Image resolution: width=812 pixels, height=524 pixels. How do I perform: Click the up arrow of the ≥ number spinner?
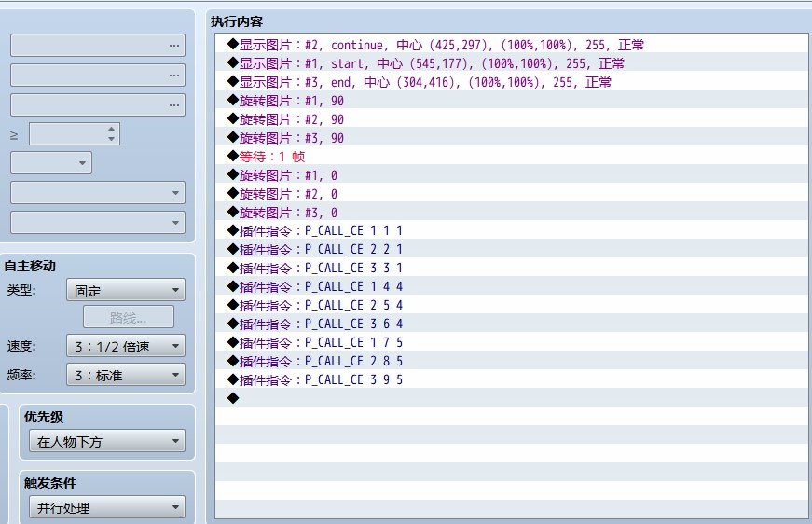(x=111, y=129)
